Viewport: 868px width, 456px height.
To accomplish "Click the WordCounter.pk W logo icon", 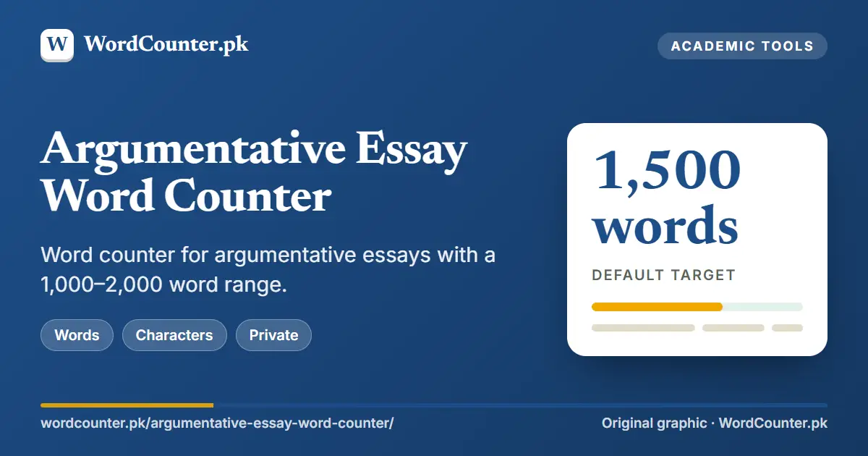I will 57,45.
